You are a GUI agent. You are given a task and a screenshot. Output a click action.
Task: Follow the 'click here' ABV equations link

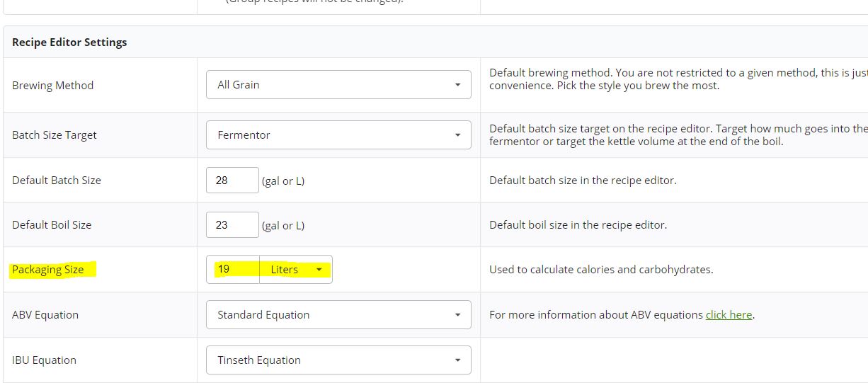click(x=729, y=315)
